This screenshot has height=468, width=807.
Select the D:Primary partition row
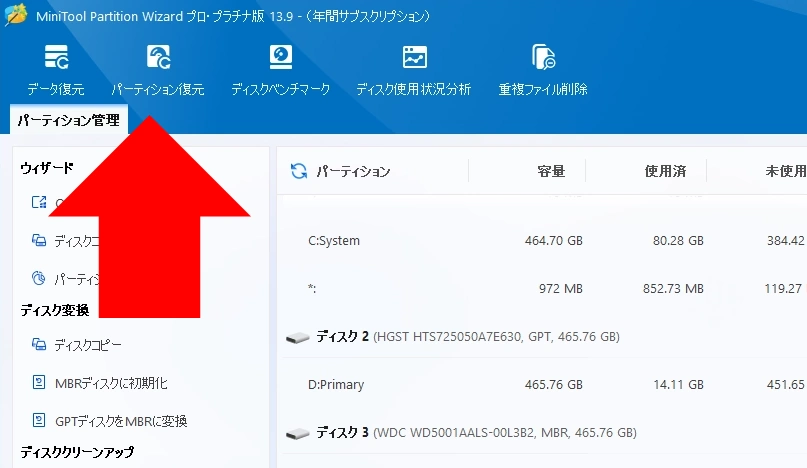(545, 385)
